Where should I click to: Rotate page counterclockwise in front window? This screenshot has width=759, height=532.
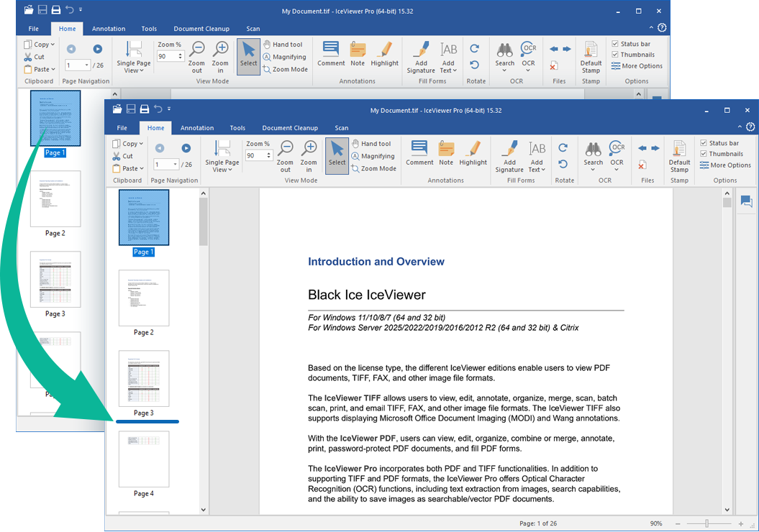click(x=563, y=165)
